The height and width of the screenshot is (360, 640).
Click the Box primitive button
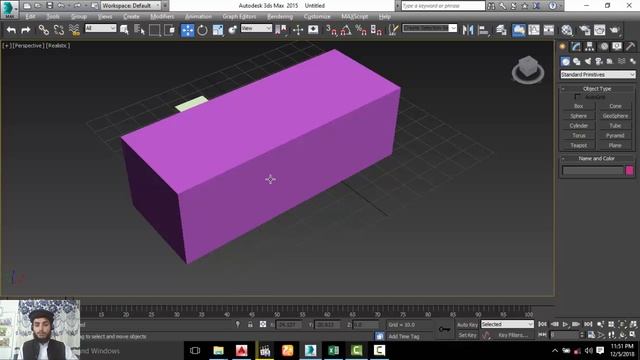578,106
